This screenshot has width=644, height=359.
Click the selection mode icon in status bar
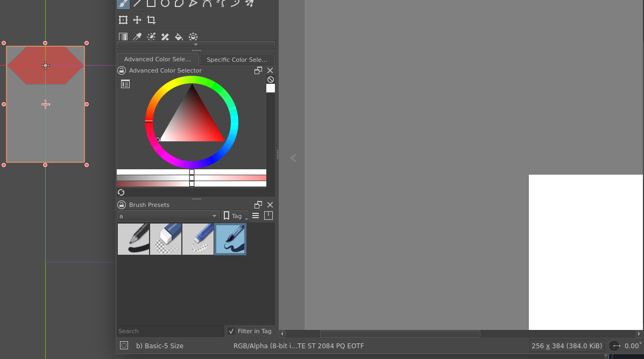pyautogui.click(x=124, y=346)
